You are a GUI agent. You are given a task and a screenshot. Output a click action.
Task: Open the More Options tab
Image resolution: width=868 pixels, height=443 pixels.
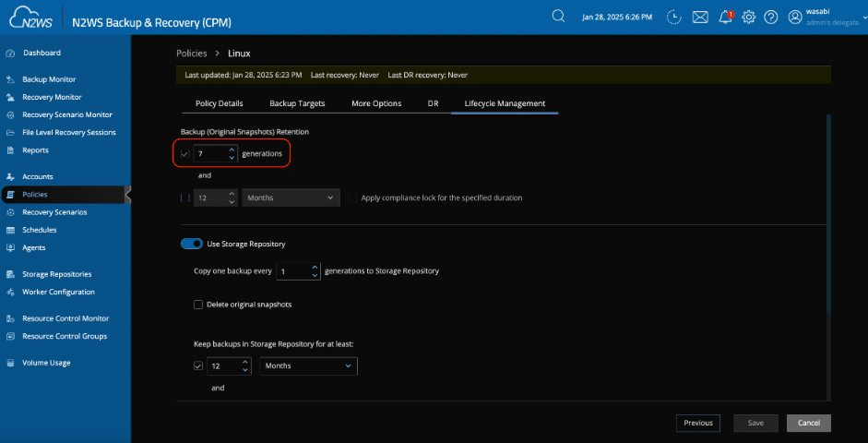(x=376, y=103)
